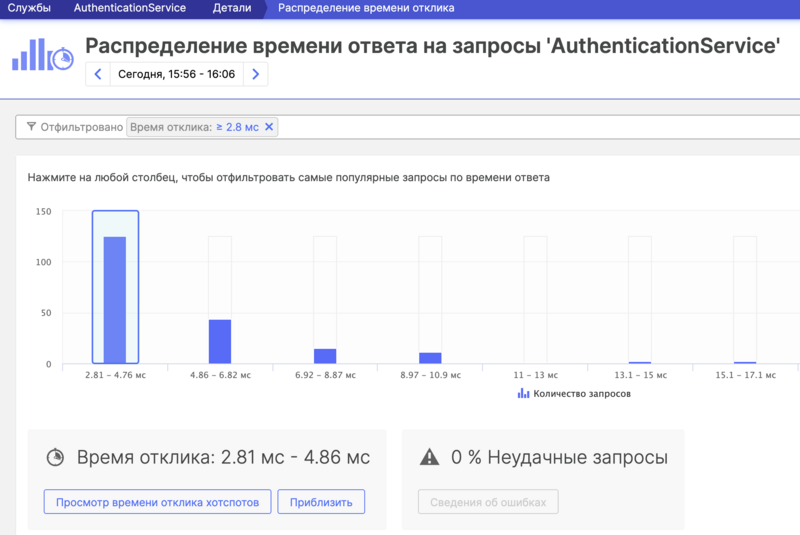This screenshot has height=535, width=800.
Task: Toggle the Количество запросов legend entry
Action: 574,394
